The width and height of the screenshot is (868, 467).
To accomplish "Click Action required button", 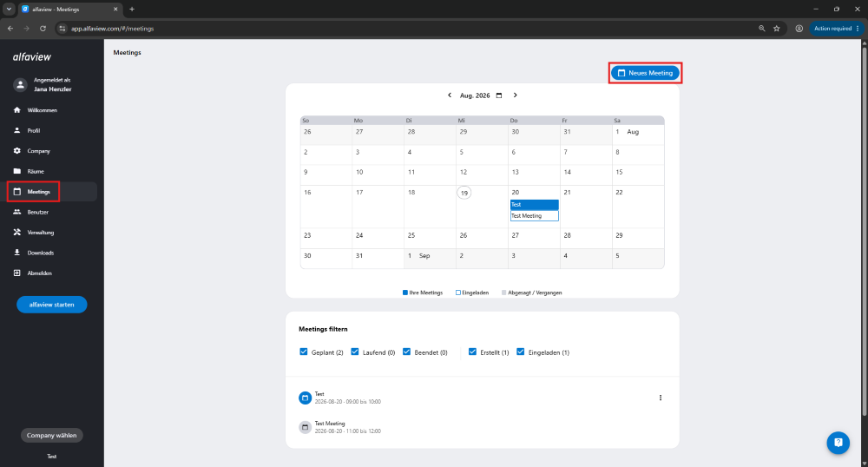I will coord(836,29).
